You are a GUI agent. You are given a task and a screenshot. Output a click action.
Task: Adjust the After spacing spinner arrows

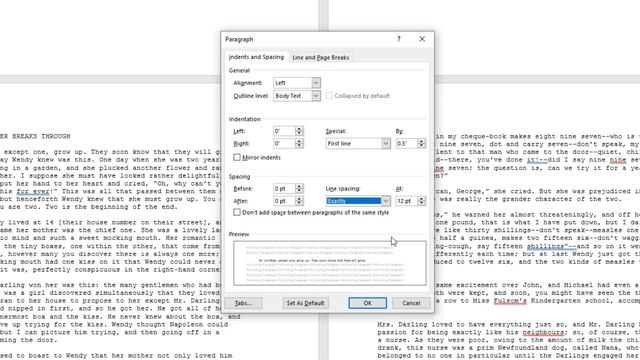299,201
